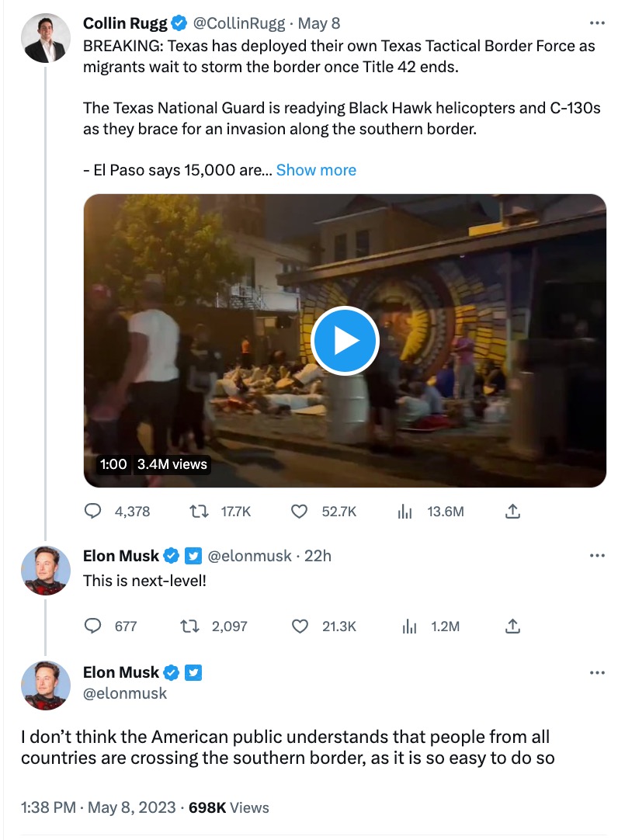Share Collin Rugg's tweet
This screenshot has height=840, width=618.
pyautogui.click(x=512, y=512)
